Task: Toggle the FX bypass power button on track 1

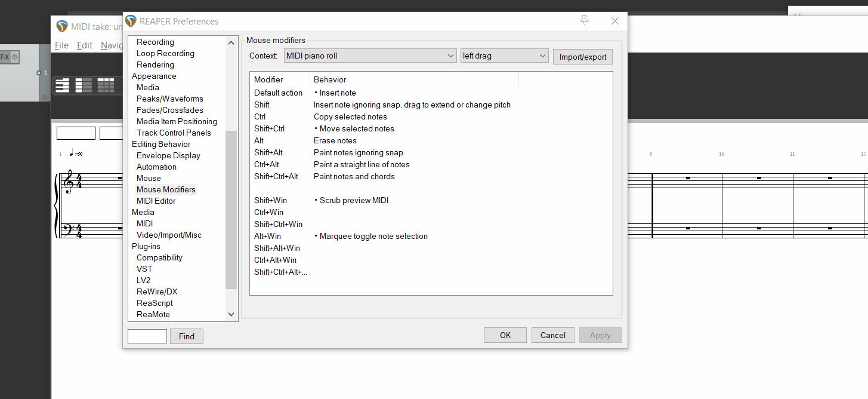Action: 15,57
